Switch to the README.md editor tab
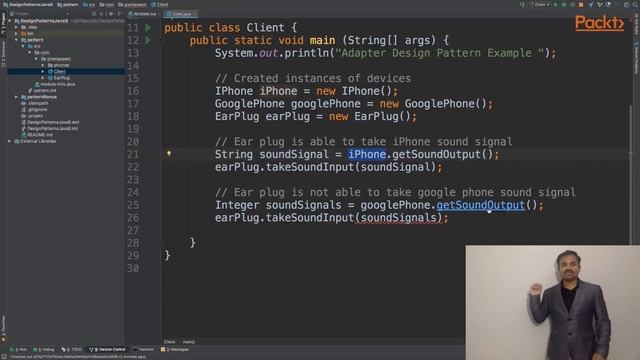 point(143,14)
